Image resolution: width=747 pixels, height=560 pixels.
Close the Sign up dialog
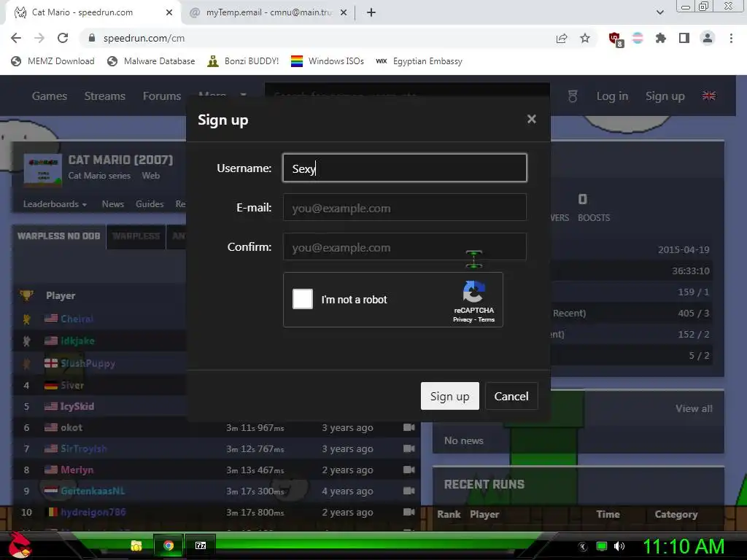pyautogui.click(x=532, y=119)
